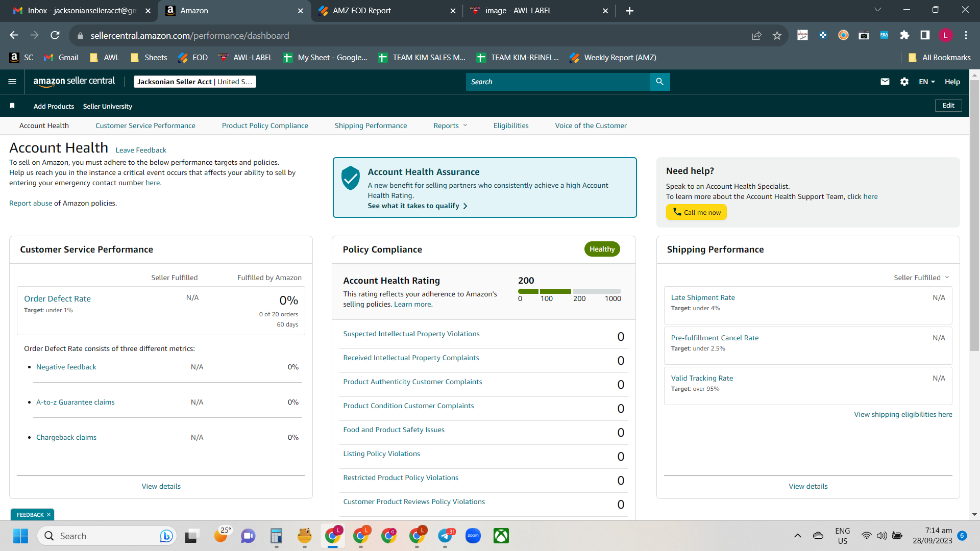The image size is (980, 551).
Task: Expand See what it takes to qualify
Action: [x=418, y=206]
